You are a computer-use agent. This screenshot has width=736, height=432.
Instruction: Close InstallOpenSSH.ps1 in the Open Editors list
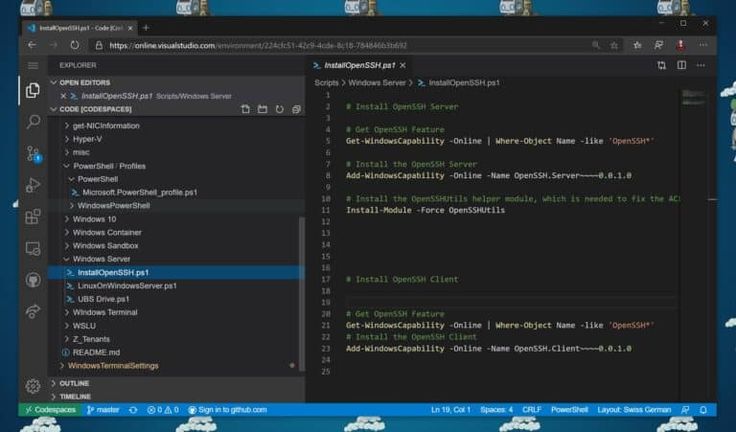tap(63, 96)
